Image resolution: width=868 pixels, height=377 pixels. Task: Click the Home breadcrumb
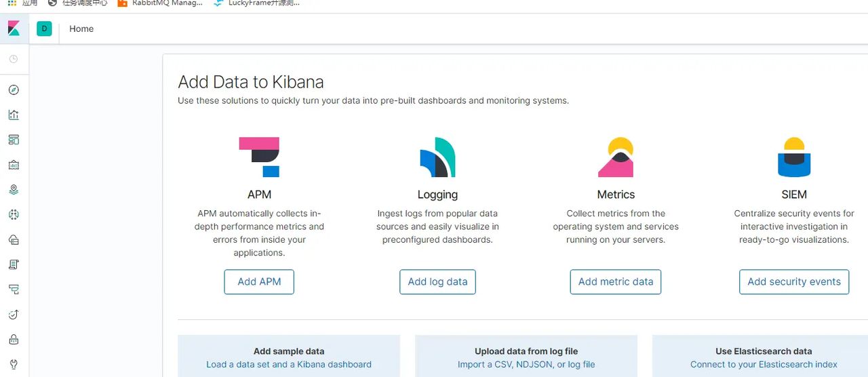click(81, 28)
